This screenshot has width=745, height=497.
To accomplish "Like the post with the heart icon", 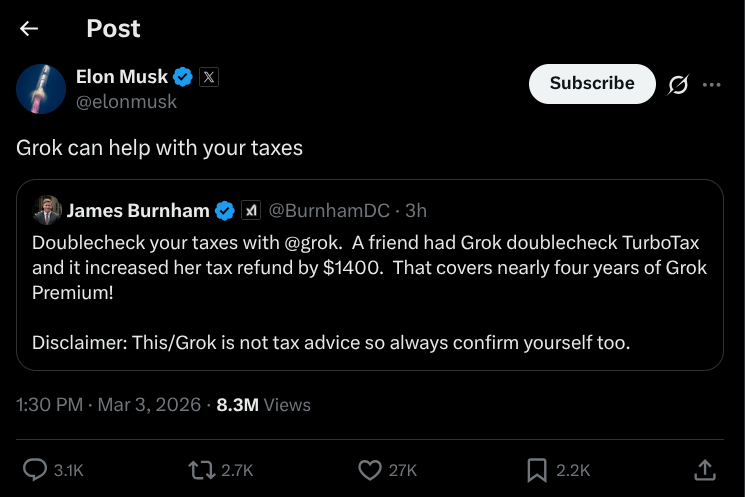I will 370,469.
